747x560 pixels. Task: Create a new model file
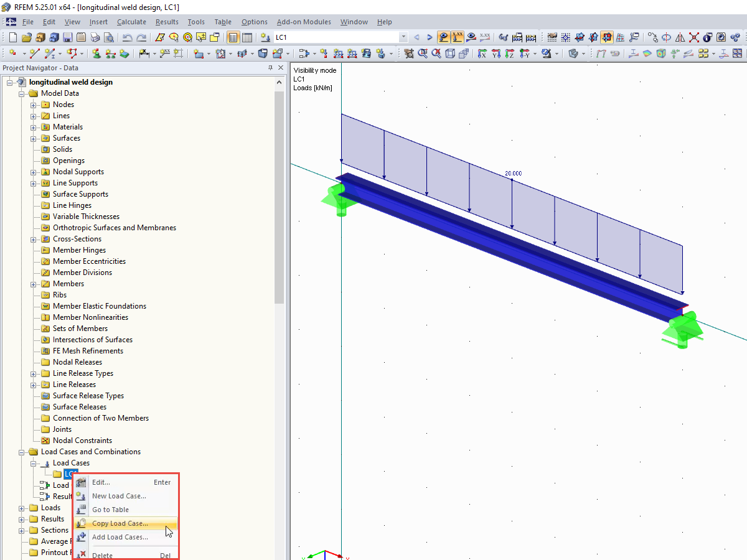[x=12, y=37]
